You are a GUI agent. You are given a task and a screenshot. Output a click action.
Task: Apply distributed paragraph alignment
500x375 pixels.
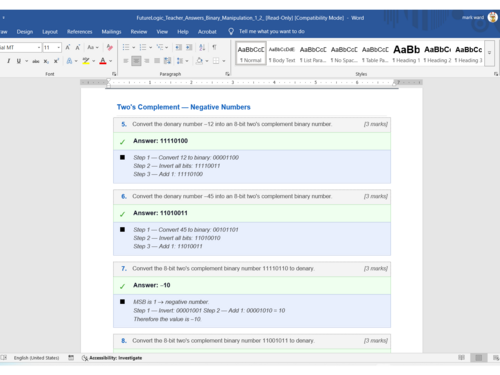pyautogui.click(x=168, y=61)
